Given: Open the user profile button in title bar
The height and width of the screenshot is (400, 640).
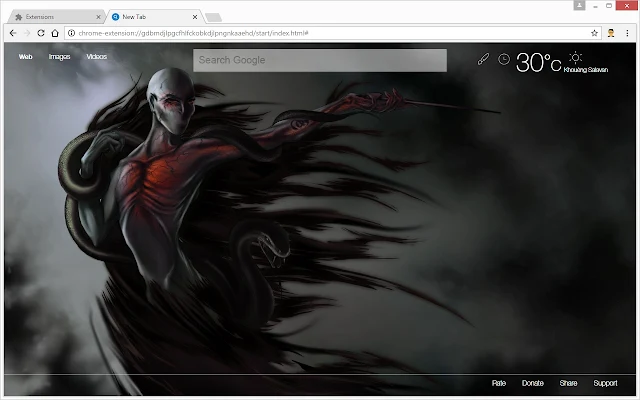Looking at the screenshot, I should pyautogui.click(x=579, y=5).
